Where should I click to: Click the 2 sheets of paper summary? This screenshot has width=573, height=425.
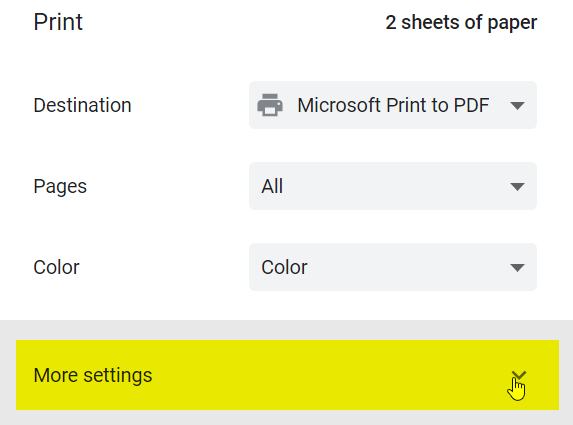[x=461, y=23]
